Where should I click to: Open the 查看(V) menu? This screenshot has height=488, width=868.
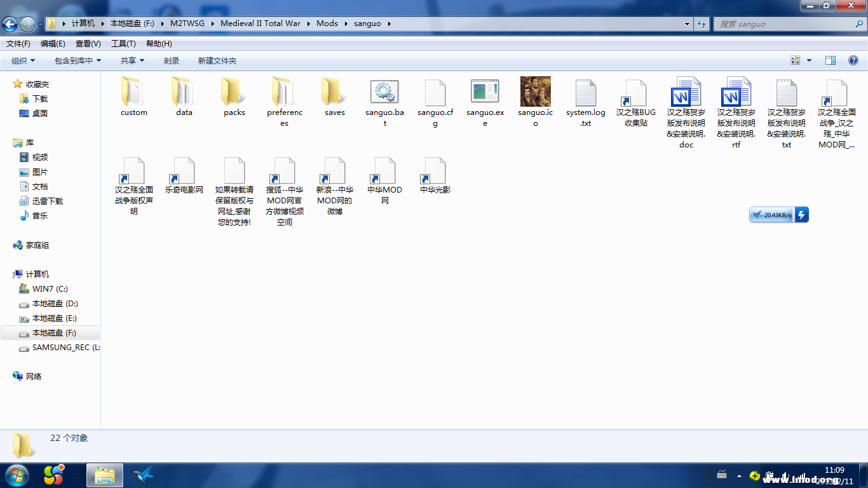[88, 44]
